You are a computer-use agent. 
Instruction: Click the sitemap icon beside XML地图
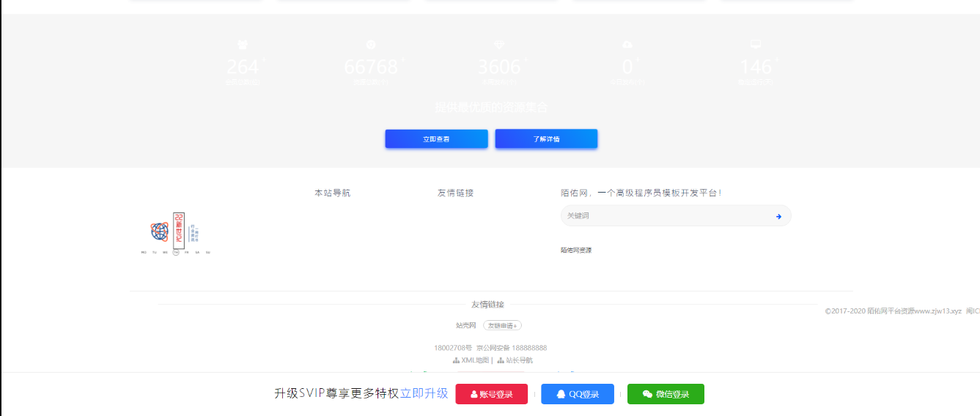(456, 360)
